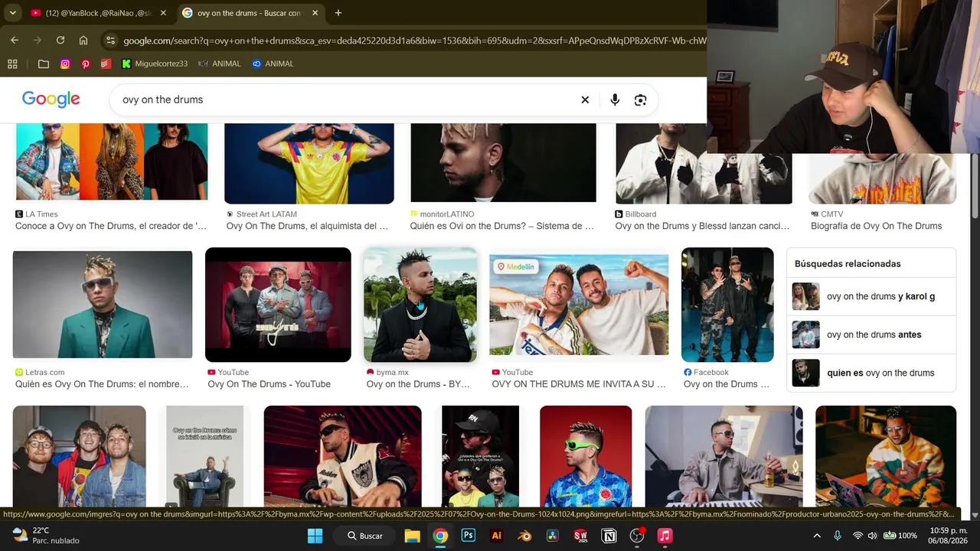This screenshot has width=980, height=551.
Task: Select related search 'ovy on the drums antes'
Action: coord(871,334)
